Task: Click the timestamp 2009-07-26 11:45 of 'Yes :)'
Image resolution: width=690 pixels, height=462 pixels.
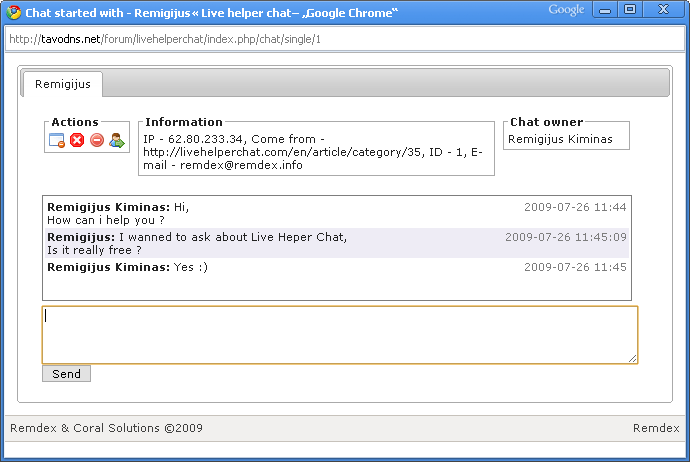Action: [575, 267]
